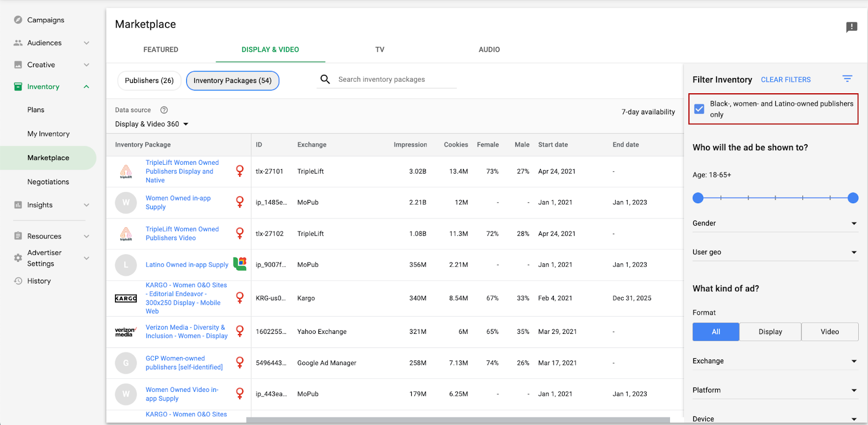This screenshot has width=868, height=425.
Task: Click the G avatar for GCP Women-owned publishers
Action: tap(126, 363)
